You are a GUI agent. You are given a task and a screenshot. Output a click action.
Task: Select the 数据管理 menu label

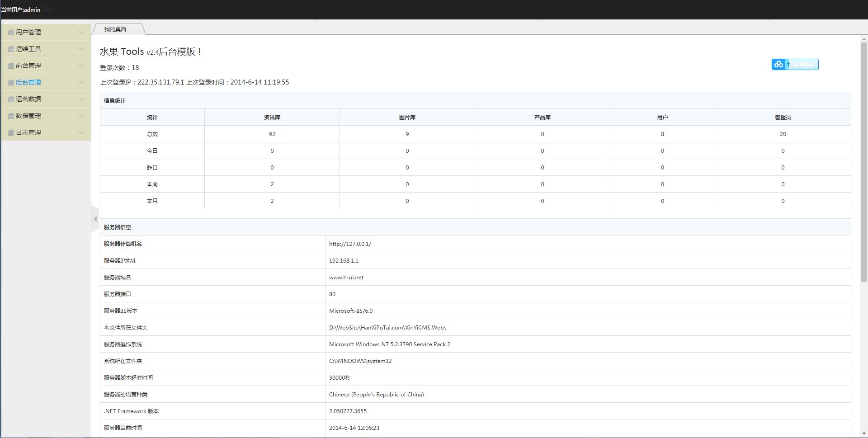coord(28,116)
